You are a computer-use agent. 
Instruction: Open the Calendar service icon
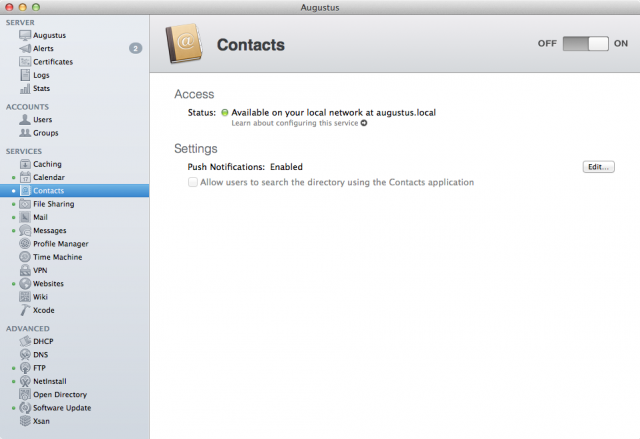tap(25, 177)
